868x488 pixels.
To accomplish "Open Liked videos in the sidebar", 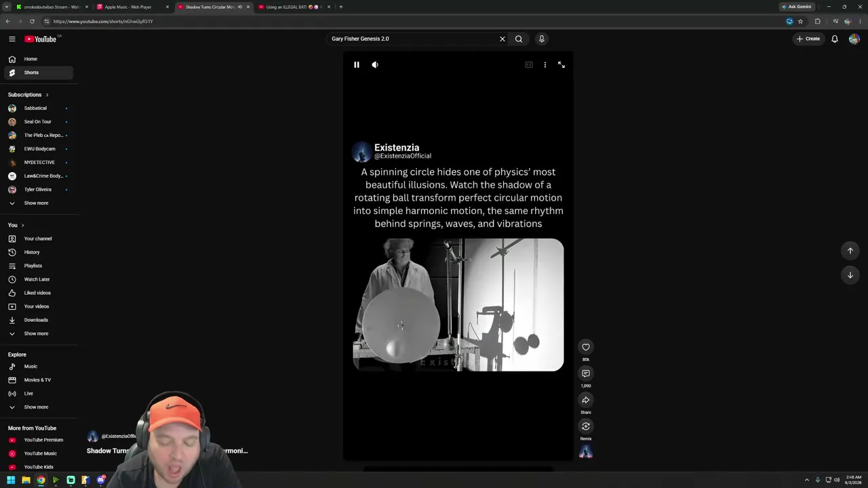I will pos(37,293).
